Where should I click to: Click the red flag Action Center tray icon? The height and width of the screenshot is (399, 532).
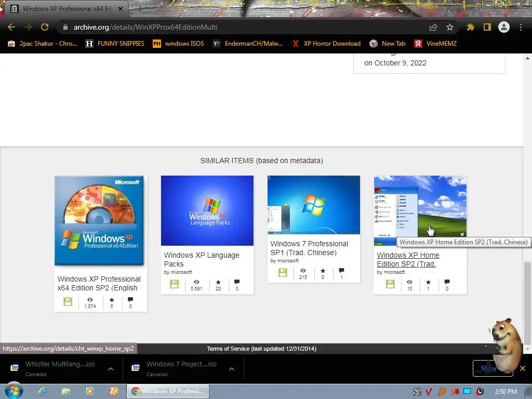[455, 392]
